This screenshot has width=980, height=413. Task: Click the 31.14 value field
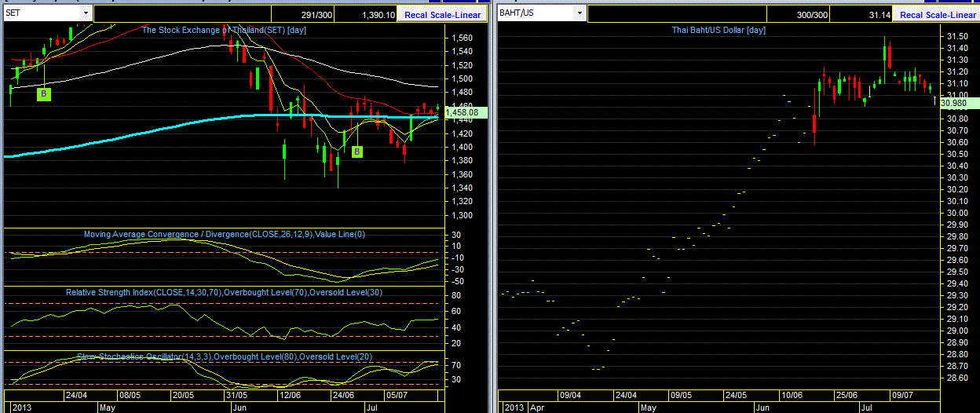pyautogui.click(x=861, y=14)
